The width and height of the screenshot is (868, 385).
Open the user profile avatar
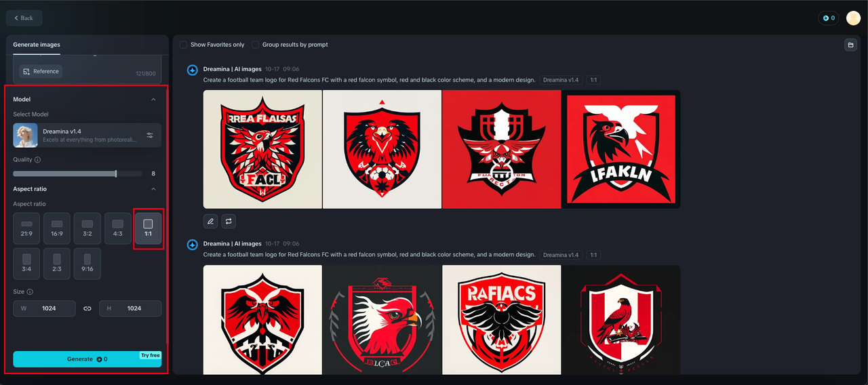[x=853, y=18]
